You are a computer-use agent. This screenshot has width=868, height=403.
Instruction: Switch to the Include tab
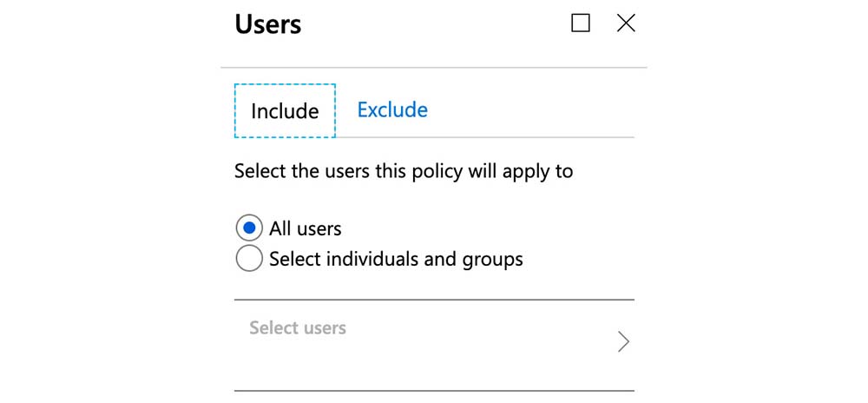click(285, 111)
